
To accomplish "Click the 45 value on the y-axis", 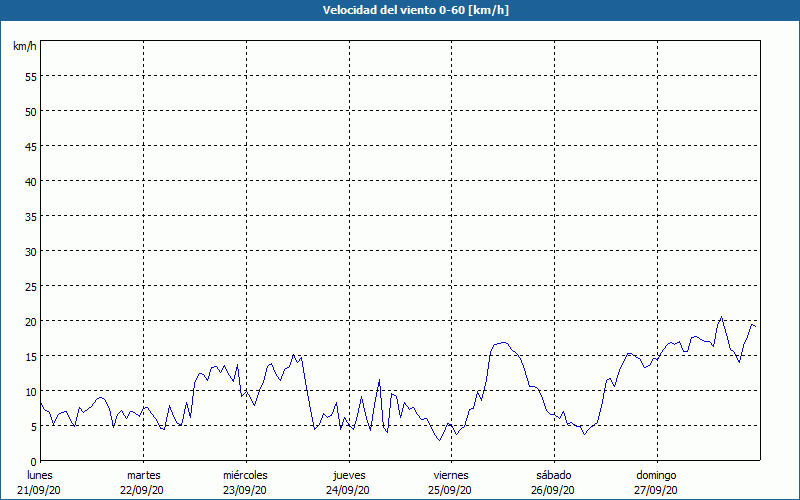I will (x=31, y=146).
